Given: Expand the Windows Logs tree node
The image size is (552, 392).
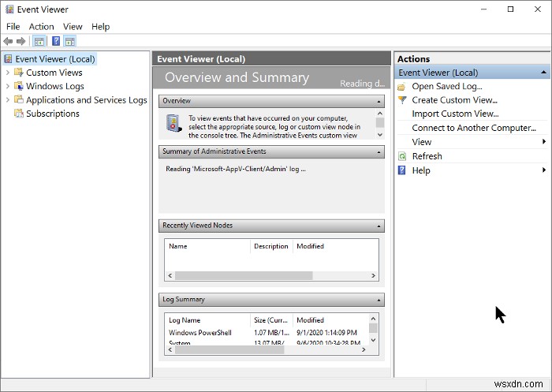Looking at the screenshot, I should pos(8,86).
